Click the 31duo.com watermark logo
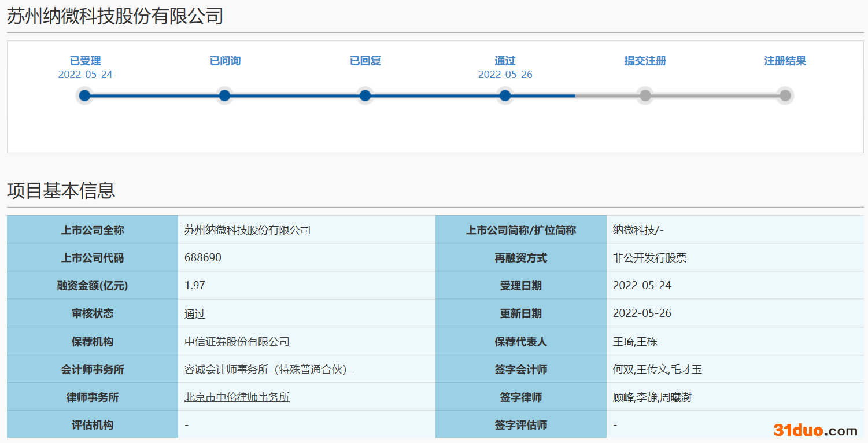This screenshot has width=868, height=443. pos(815,430)
